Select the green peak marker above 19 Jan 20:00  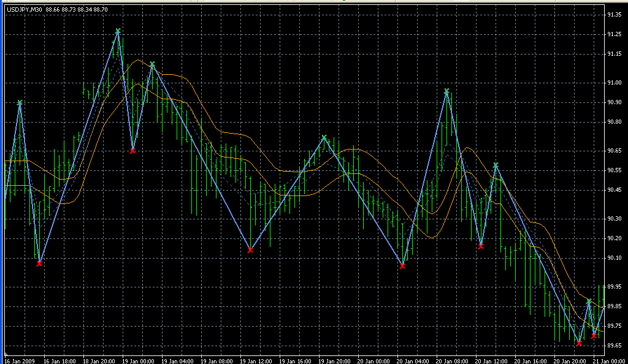click(x=324, y=138)
